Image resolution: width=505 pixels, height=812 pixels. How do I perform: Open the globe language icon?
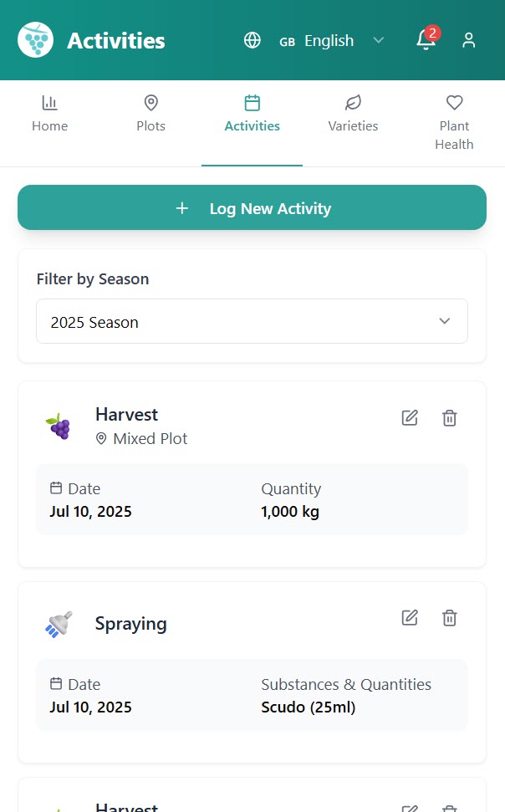tap(252, 39)
